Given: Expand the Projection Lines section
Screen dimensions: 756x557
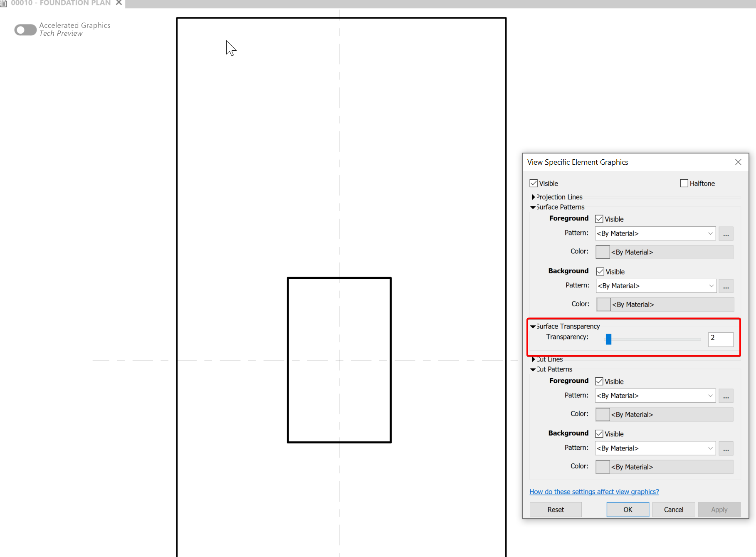Looking at the screenshot, I should pos(534,197).
